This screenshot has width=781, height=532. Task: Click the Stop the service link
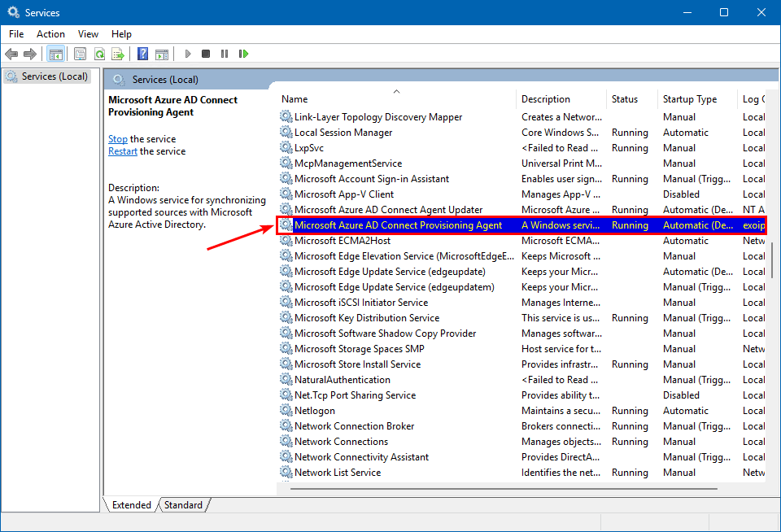pyautogui.click(x=118, y=139)
